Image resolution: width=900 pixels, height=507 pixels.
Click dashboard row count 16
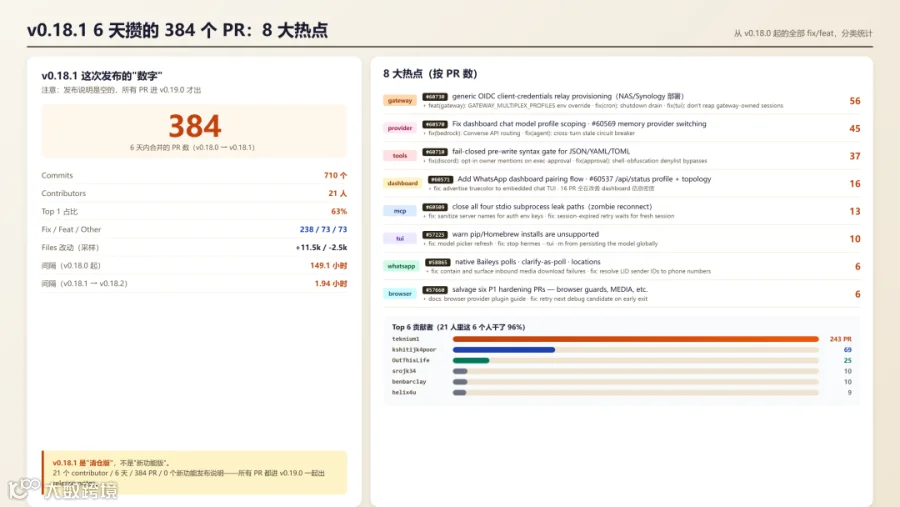click(x=855, y=183)
